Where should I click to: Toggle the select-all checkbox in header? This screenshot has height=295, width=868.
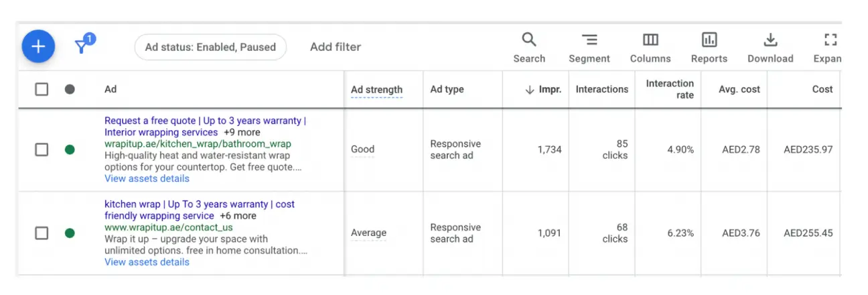[42, 89]
